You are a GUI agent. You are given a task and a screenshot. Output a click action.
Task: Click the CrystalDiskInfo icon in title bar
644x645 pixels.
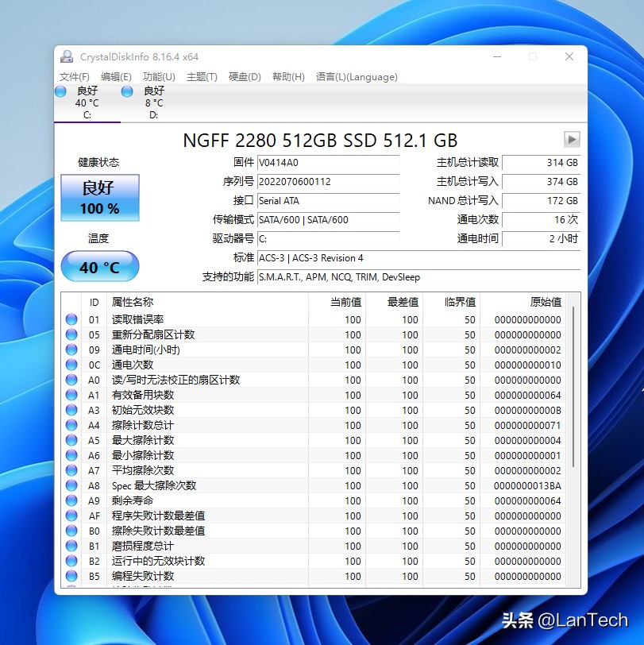coord(67,56)
